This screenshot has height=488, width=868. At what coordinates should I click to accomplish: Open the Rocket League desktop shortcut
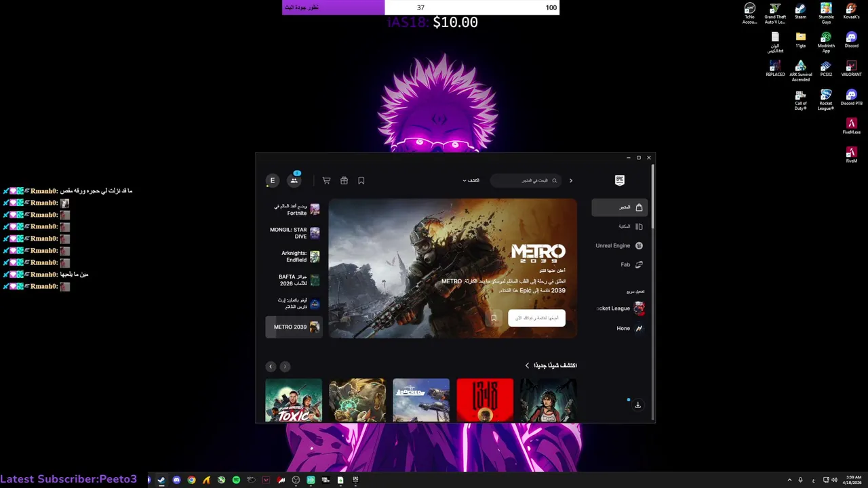(x=826, y=100)
